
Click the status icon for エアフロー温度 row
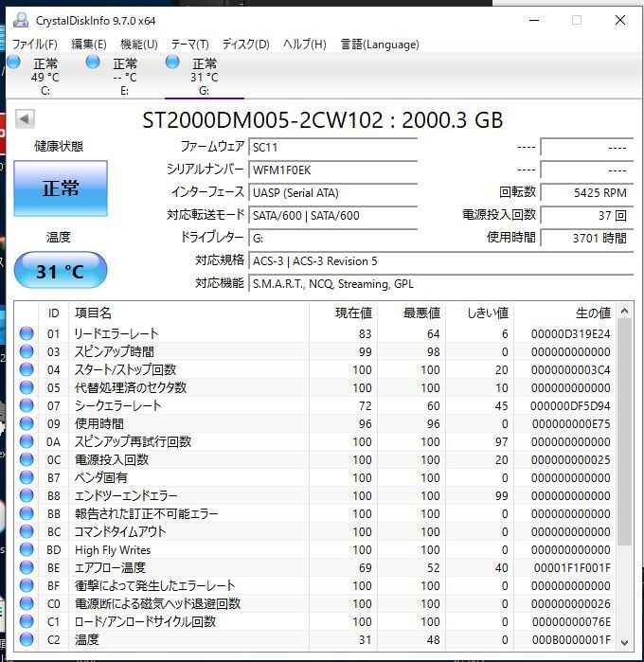[27, 567]
